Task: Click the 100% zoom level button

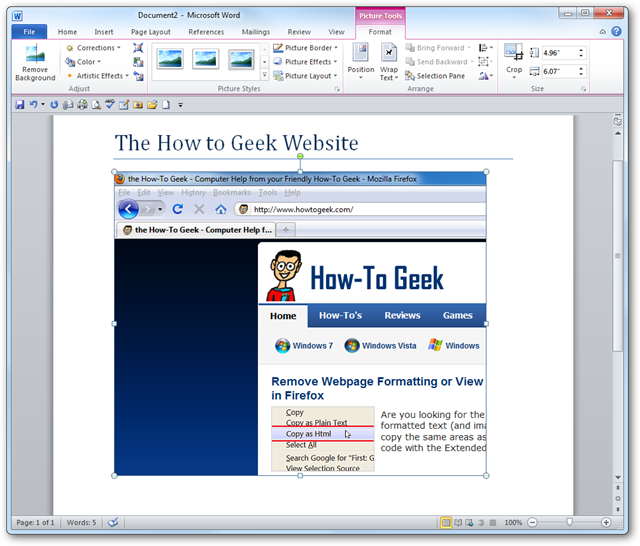Action: coord(513,522)
